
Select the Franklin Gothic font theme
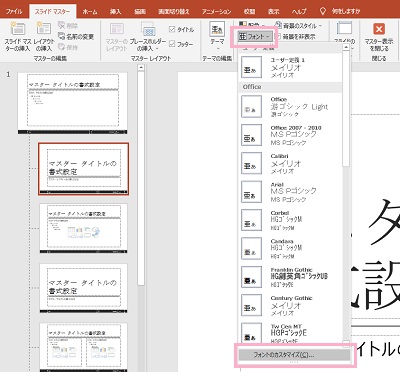coord(290,277)
